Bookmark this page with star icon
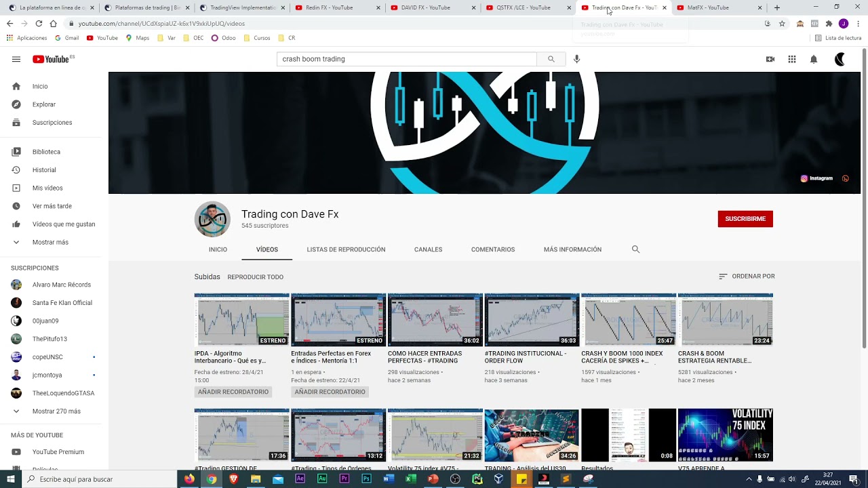The width and height of the screenshot is (868, 488). click(782, 23)
